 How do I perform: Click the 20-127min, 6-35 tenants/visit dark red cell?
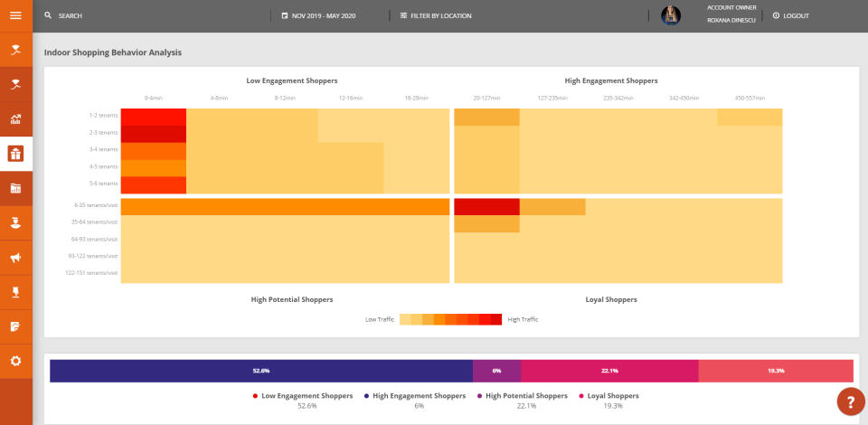[x=486, y=206]
